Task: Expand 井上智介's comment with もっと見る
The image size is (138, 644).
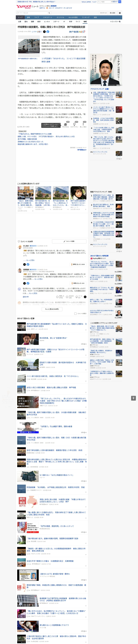Action: tap(30, 260)
